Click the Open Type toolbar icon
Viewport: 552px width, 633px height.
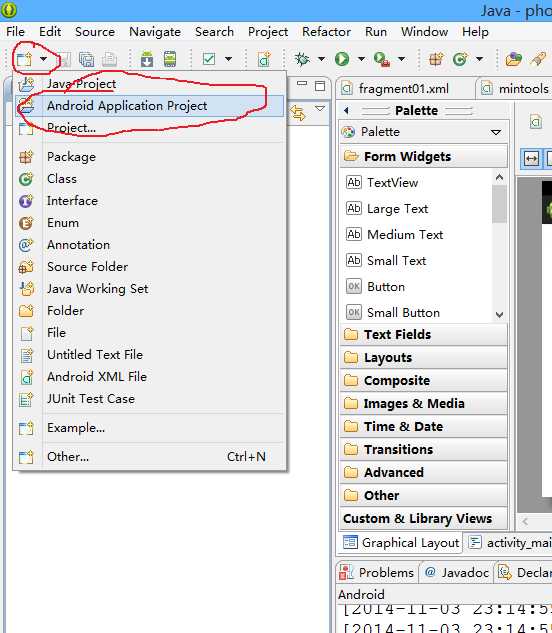point(513,59)
